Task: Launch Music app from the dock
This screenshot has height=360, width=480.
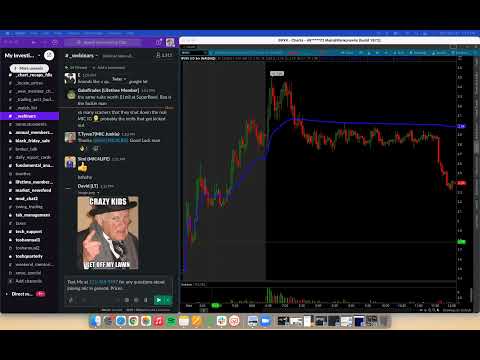Action: [x=158, y=321]
